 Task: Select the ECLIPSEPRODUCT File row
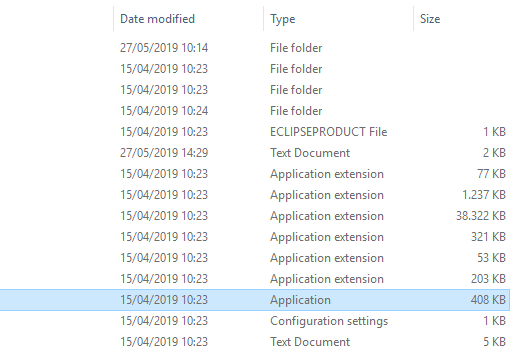(255, 132)
